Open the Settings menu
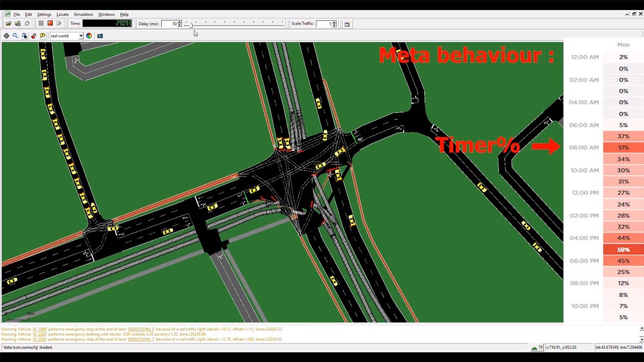This screenshot has height=362, width=644. [44, 15]
